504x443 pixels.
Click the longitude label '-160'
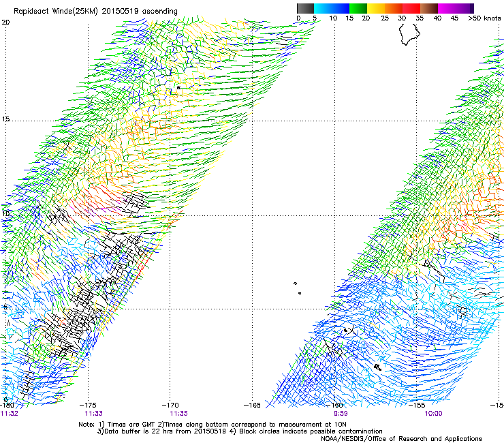click(334, 405)
